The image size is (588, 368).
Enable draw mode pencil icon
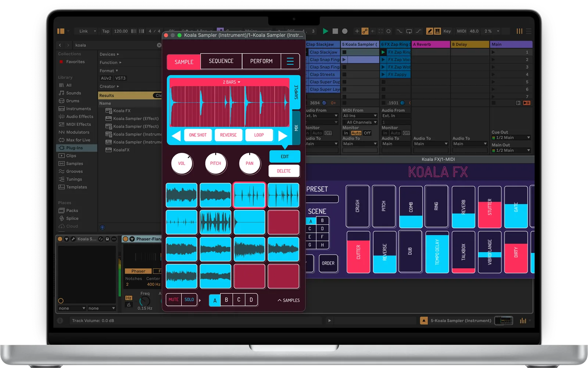pyautogui.click(x=429, y=31)
